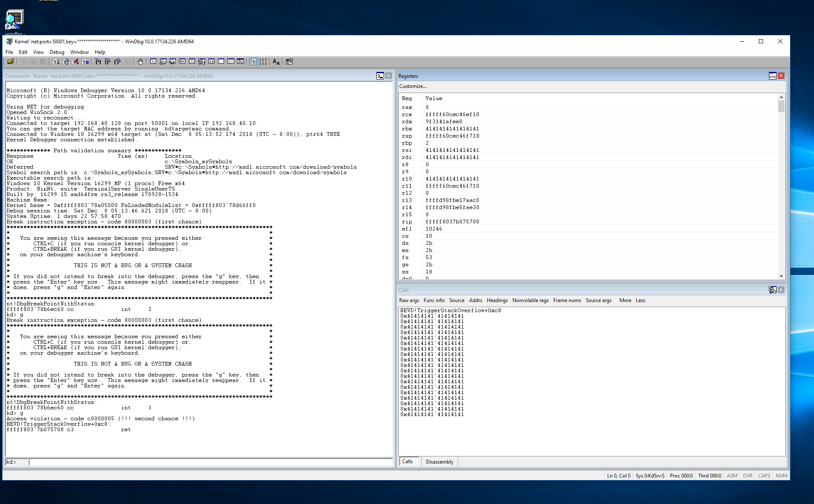Click the Go (continue execution) toolbar icon
This screenshot has height=504, width=814.
point(56,62)
